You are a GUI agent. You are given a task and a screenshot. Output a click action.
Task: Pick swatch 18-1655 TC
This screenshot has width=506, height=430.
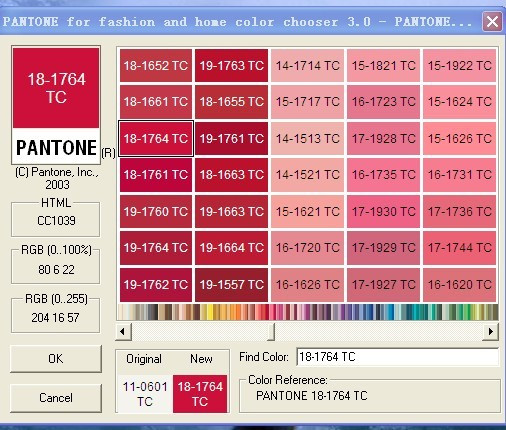click(x=231, y=102)
